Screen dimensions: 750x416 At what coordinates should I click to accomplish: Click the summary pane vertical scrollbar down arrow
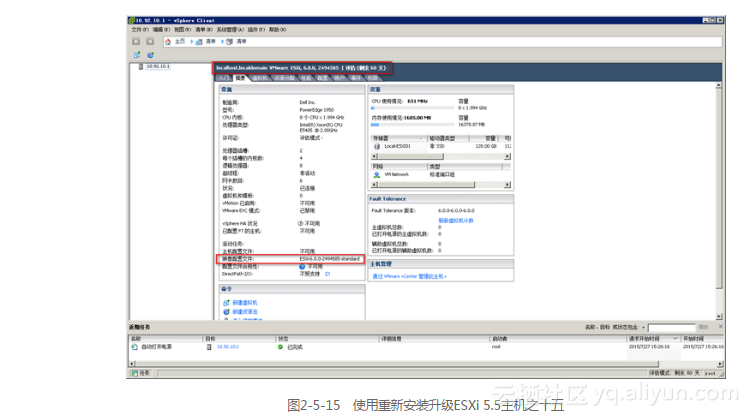coord(718,317)
